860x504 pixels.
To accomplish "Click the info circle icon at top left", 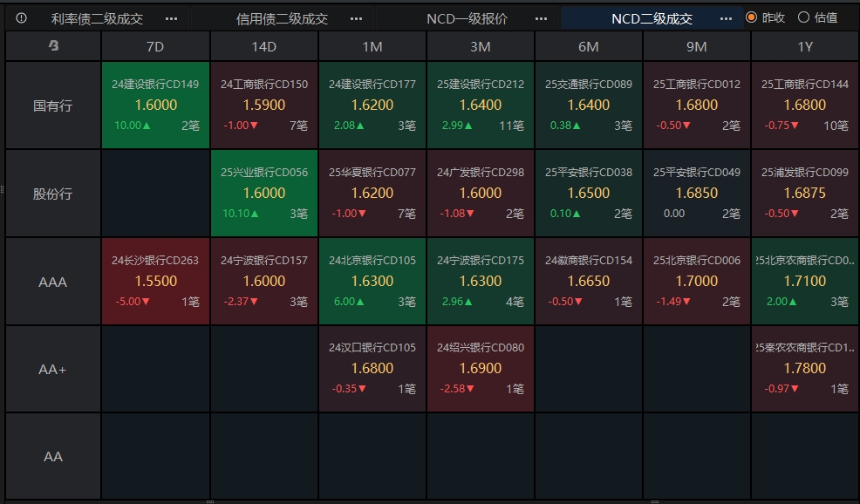I will [22, 18].
